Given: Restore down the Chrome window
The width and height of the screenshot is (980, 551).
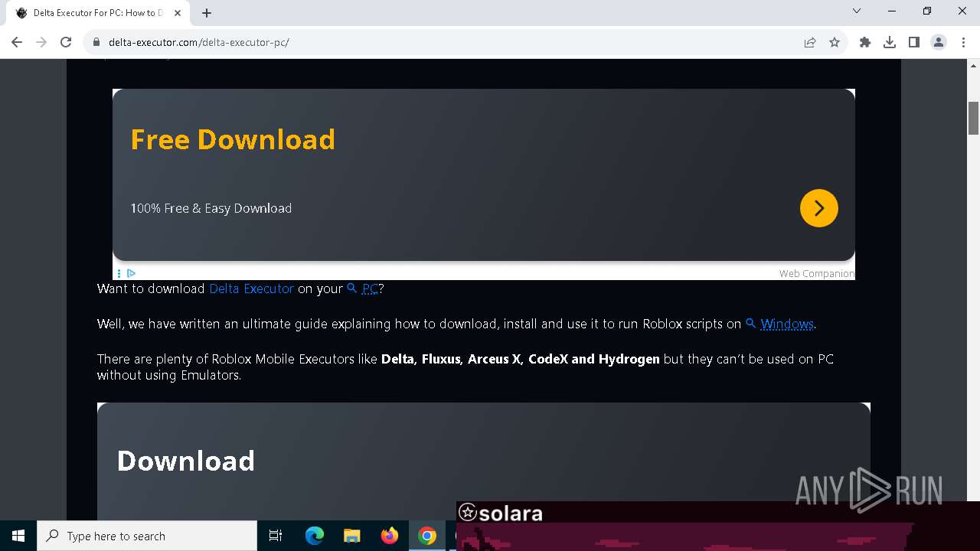Looking at the screenshot, I should click(927, 11).
